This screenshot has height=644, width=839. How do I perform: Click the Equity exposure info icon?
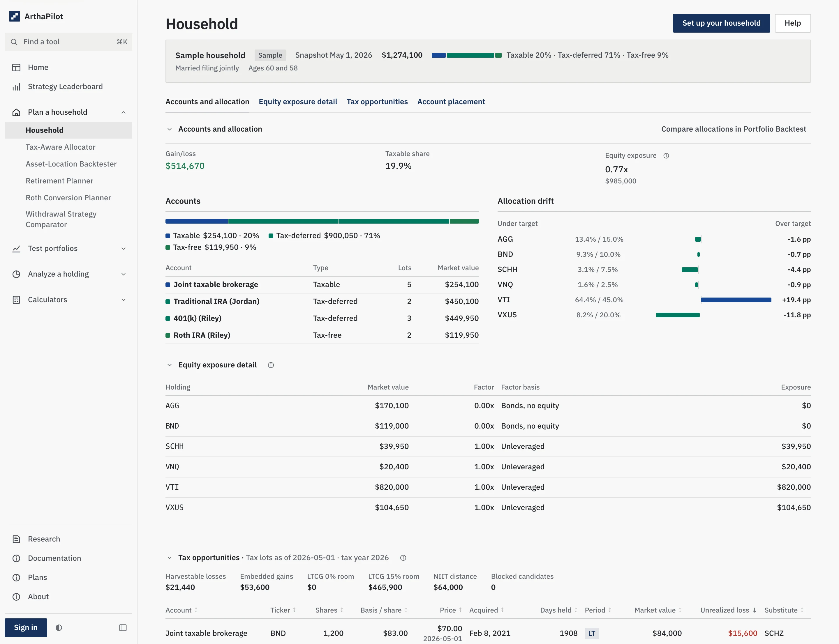tap(666, 156)
